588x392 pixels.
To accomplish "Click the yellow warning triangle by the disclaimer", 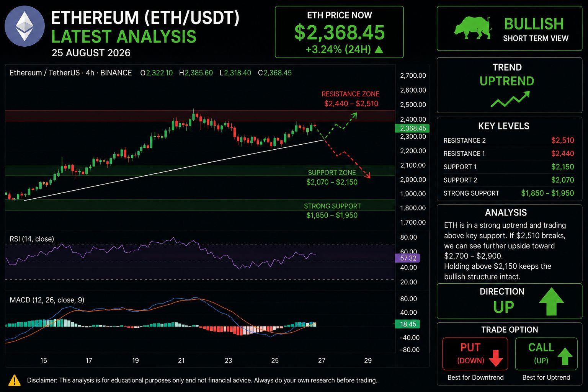I will [15, 380].
